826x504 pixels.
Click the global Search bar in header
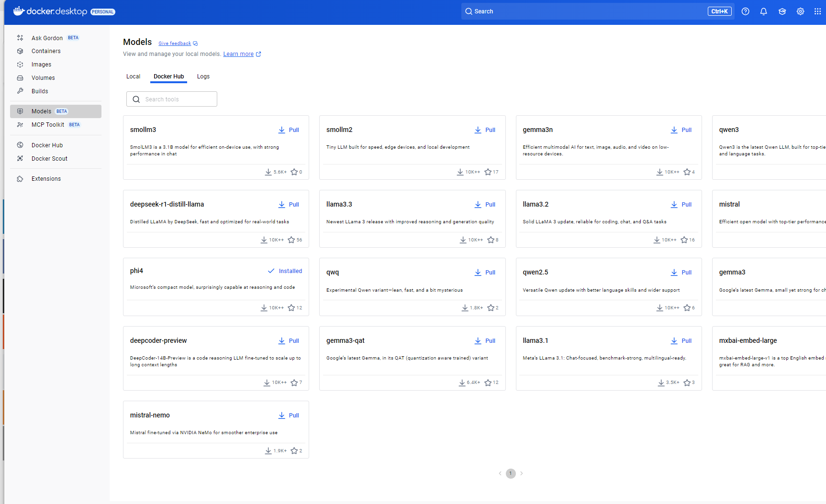coord(598,11)
